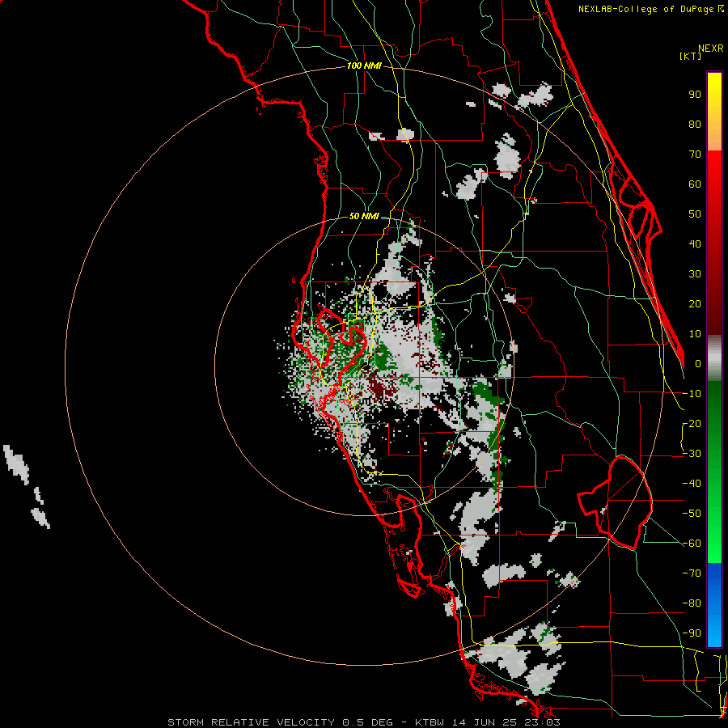Click the 0 knot scale label
Image resolution: width=728 pixels, height=728 pixels.
[698, 364]
